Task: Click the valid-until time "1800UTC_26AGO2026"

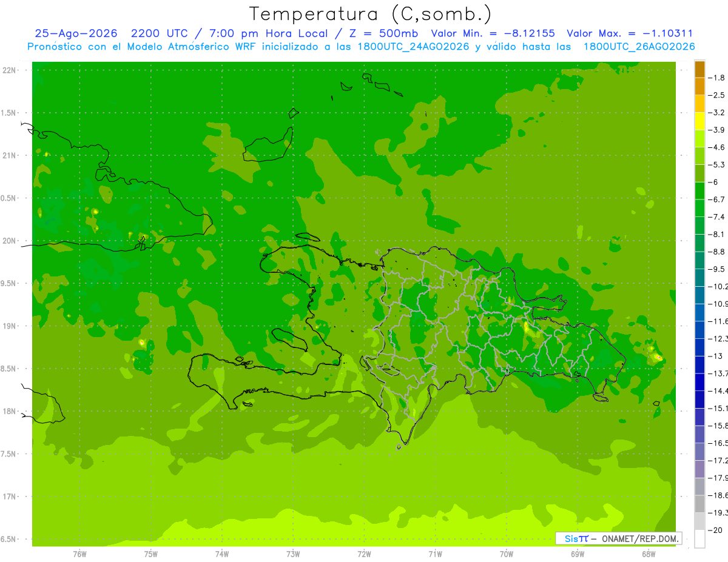Action: [639, 47]
